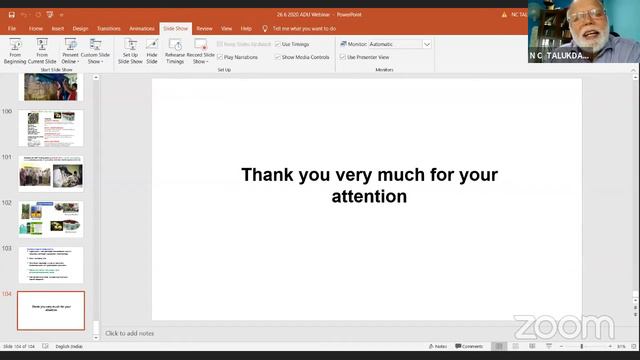The image size is (640, 360).
Task: Click Slide 104 of 104 status text
Action: pos(19,346)
